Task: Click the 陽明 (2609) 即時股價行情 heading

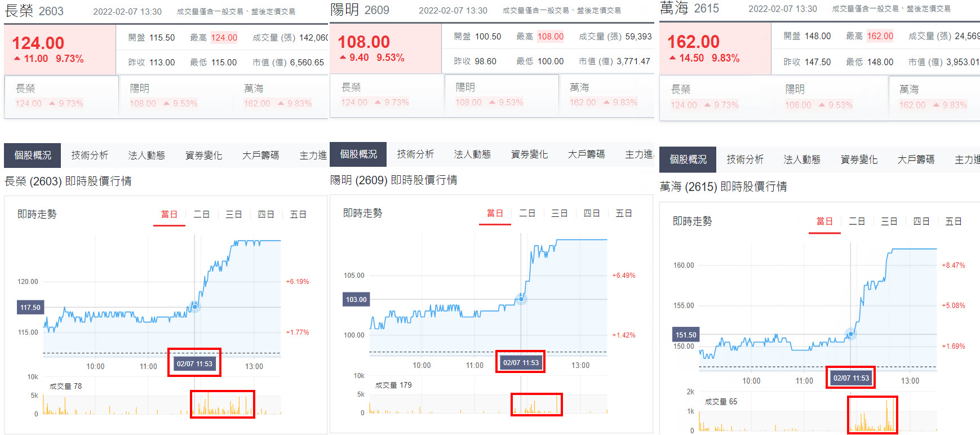Action: click(394, 180)
